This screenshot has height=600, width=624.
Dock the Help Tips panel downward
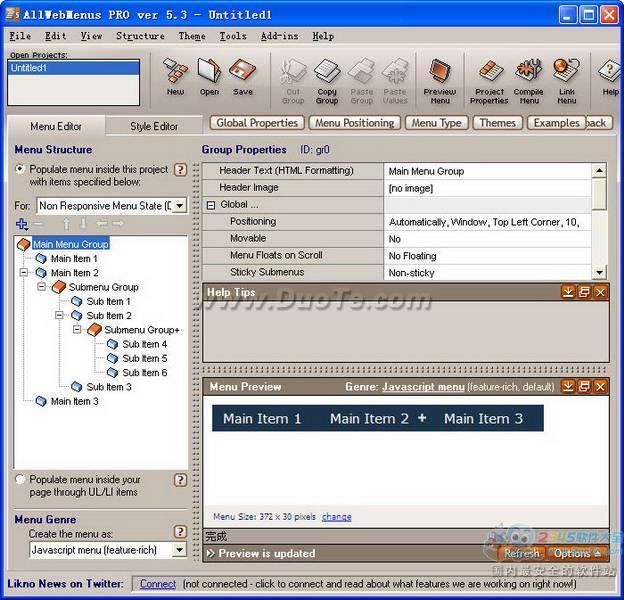click(x=568, y=292)
